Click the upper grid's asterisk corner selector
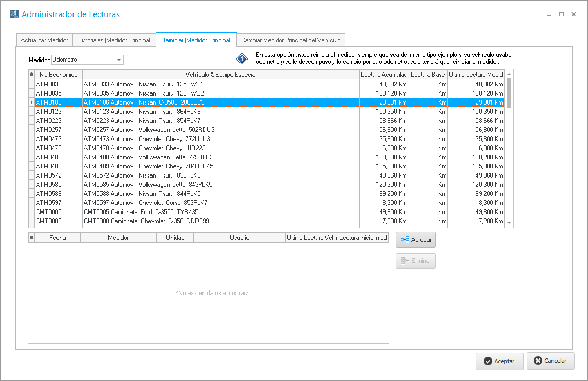Viewport: 588px width, 381px height. pos(31,75)
